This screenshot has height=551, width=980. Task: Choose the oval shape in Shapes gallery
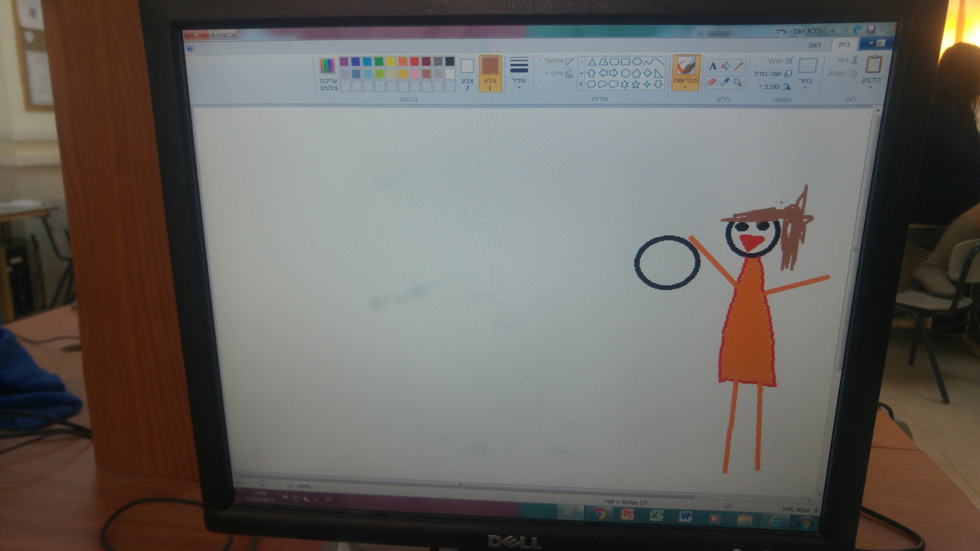637,62
